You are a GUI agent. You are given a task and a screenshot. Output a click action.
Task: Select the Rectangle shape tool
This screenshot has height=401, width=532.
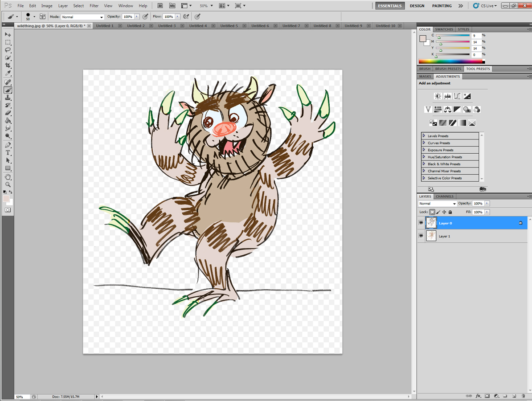tap(8, 168)
